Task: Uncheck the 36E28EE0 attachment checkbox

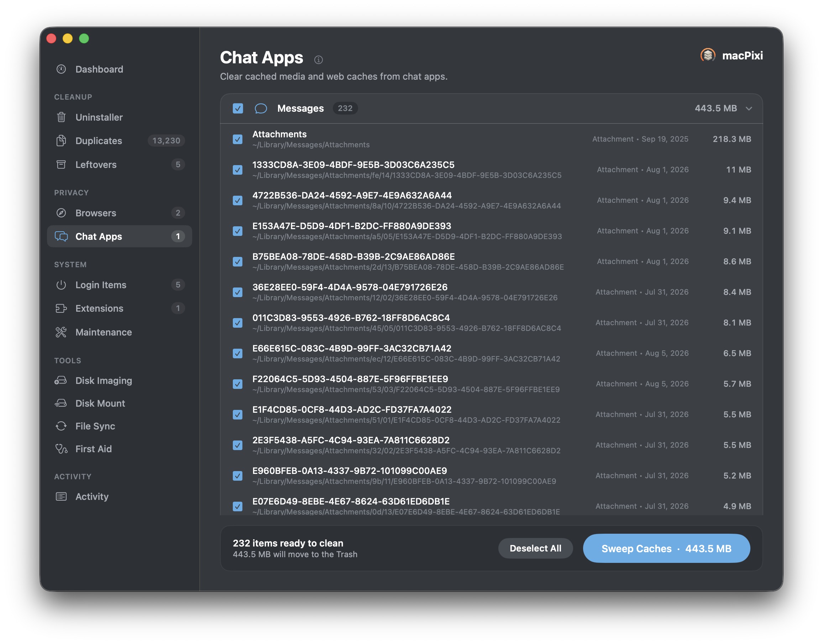Action: coord(238,292)
